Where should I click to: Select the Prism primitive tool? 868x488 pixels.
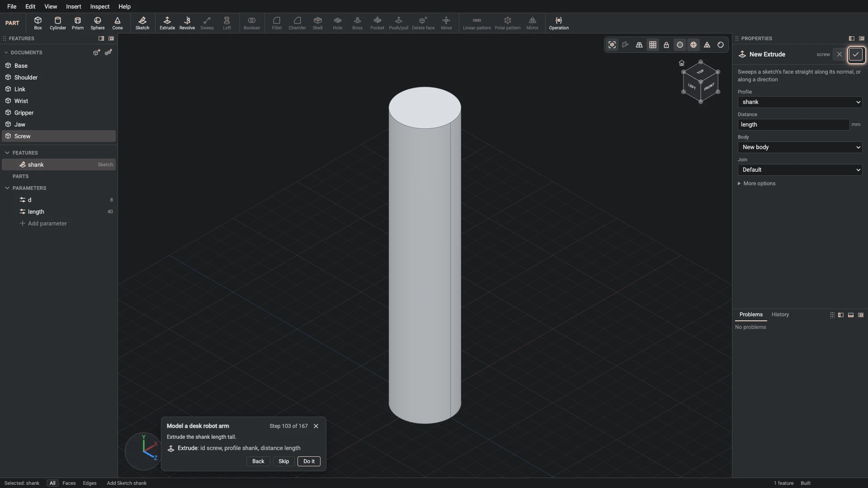click(78, 23)
